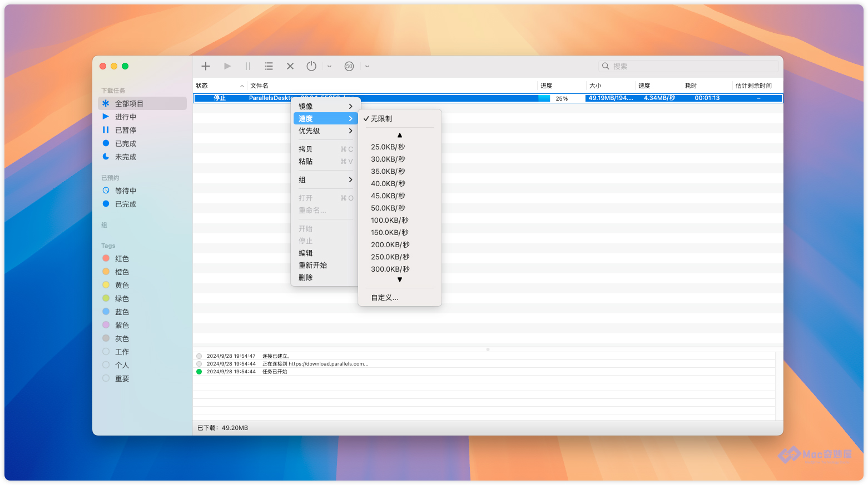Select the 100.0KB/秒 speed limit
This screenshot has height=485, width=868.
389,221
